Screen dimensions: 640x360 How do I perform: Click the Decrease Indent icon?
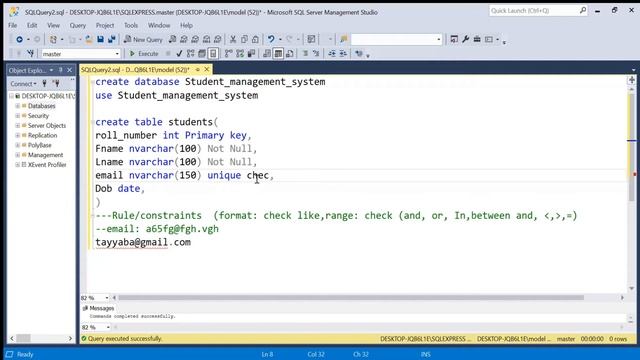pos(332,53)
